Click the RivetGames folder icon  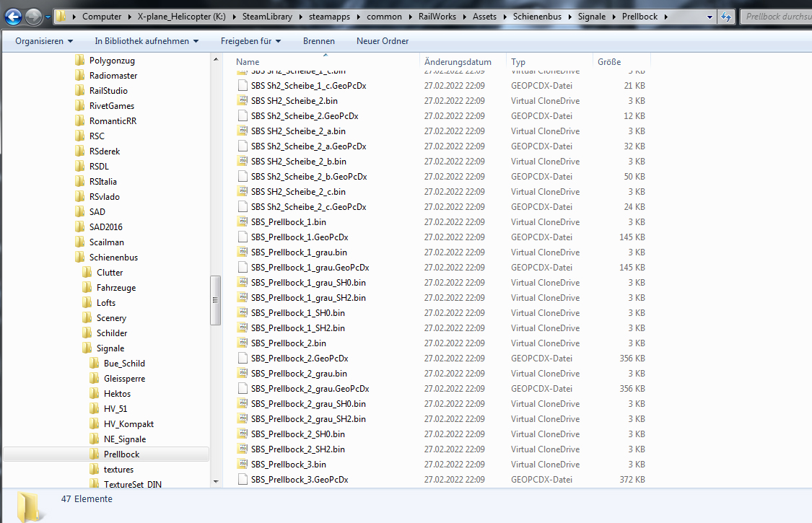pos(79,105)
